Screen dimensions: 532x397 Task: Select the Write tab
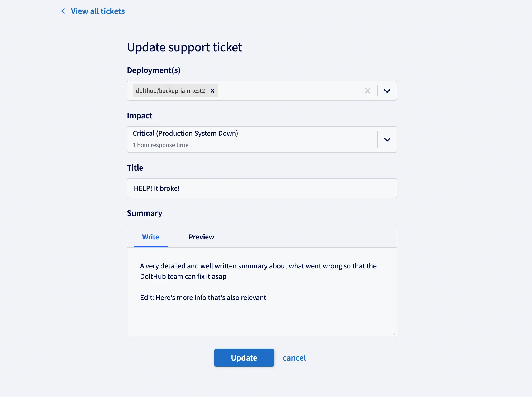tap(150, 237)
